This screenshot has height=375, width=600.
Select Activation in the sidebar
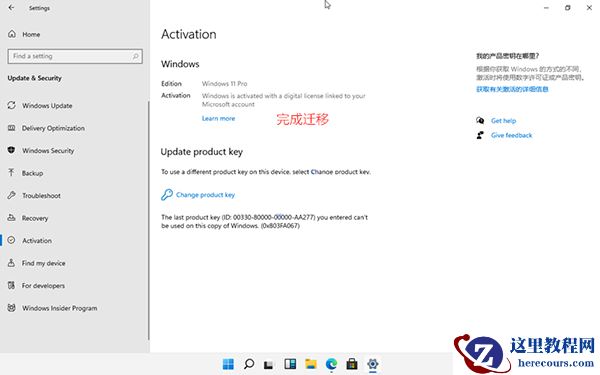point(37,241)
